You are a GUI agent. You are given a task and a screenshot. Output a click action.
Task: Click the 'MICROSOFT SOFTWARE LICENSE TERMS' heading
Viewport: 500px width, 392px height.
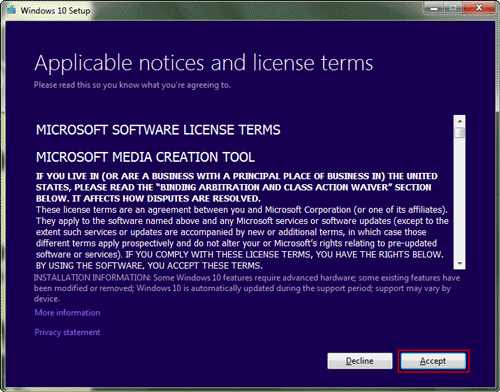pos(158,130)
